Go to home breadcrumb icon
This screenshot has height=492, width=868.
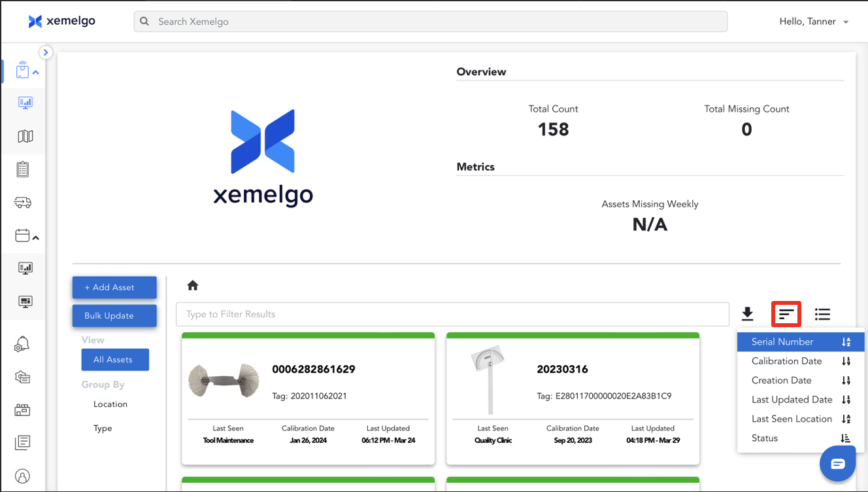tap(192, 285)
